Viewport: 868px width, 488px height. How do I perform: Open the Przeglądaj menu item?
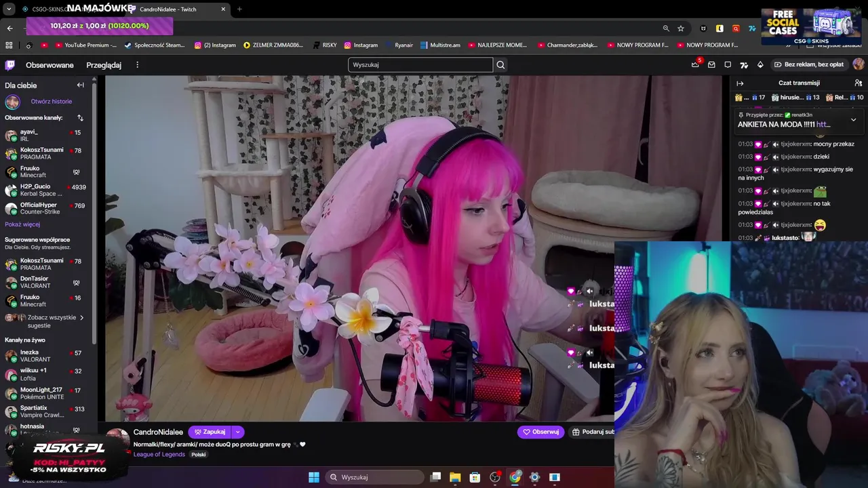(104, 65)
